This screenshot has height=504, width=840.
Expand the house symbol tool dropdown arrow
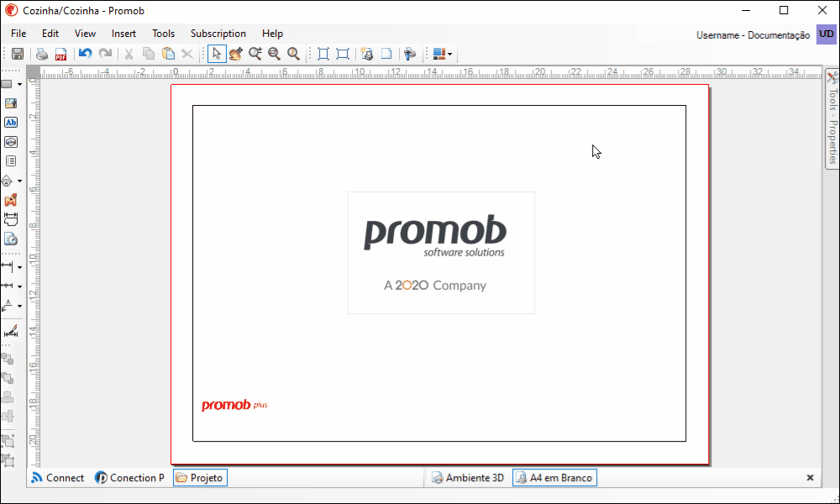pyautogui.click(x=20, y=181)
